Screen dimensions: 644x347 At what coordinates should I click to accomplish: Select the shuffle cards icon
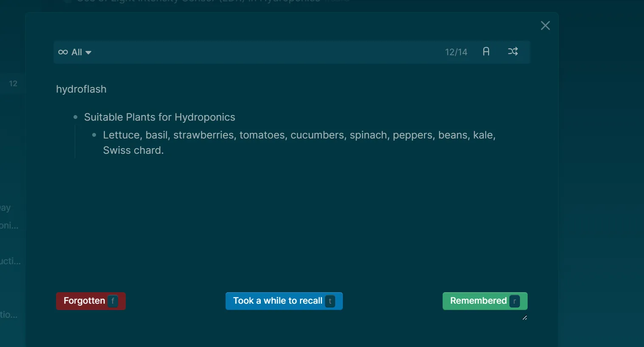click(513, 51)
